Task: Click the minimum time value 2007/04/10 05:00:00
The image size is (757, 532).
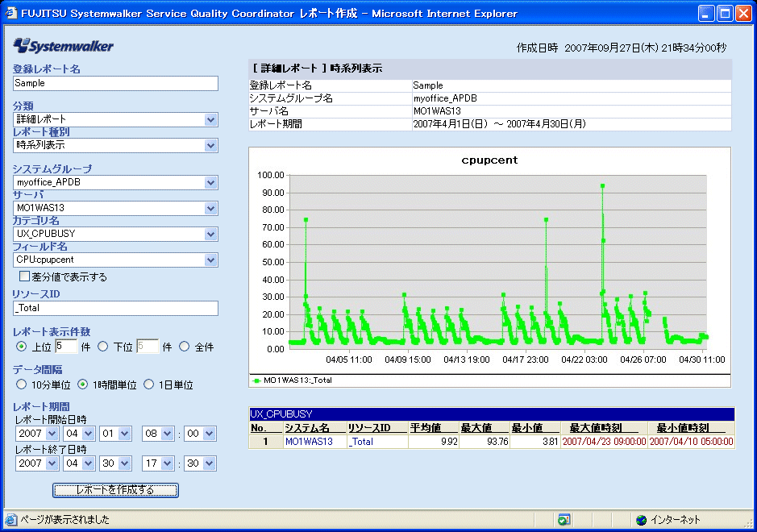Action: 692,441
